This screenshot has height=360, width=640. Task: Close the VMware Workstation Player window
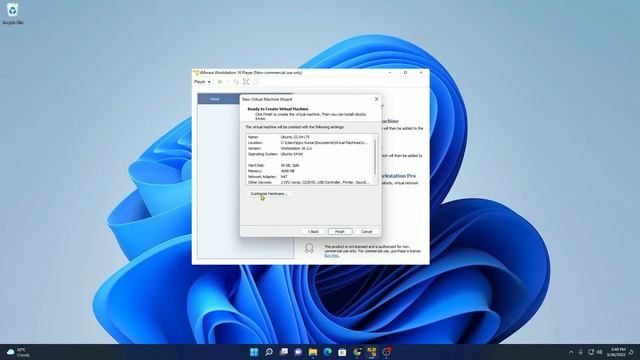pyautogui.click(x=421, y=73)
